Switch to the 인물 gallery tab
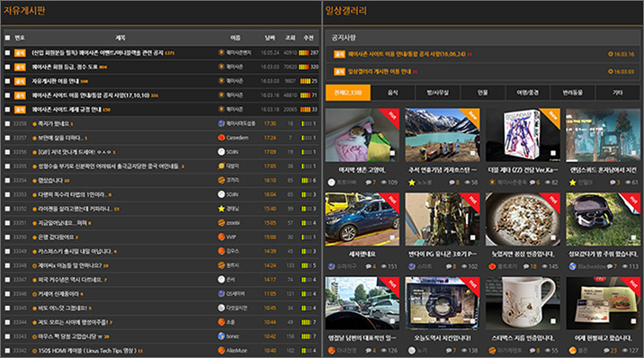 (x=483, y=93)
